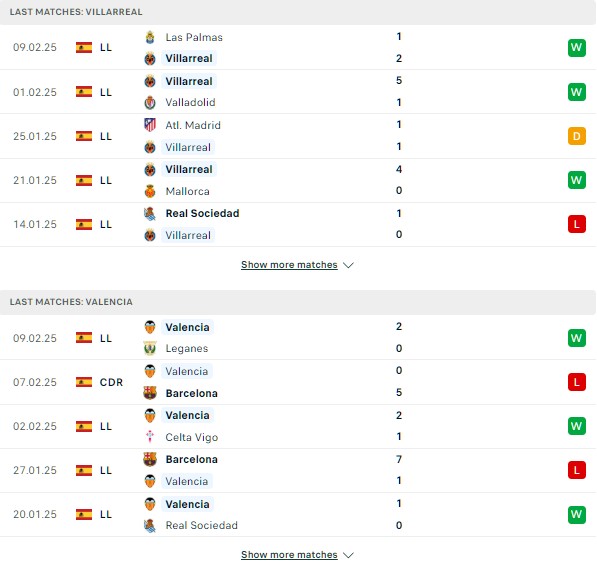The width and height of the screenshot is (597, 575).
Task: Click orange D badge for Atl. Madrid match
Action: click(x=576, y=136)
